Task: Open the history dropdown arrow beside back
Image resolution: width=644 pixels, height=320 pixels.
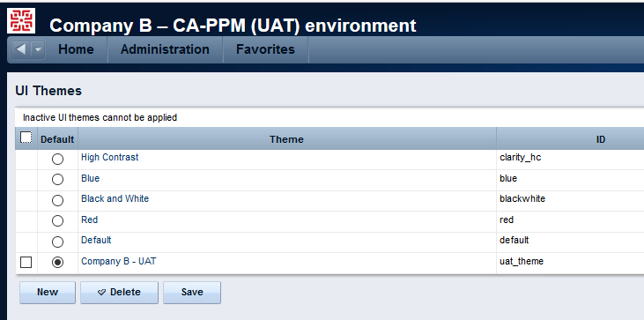Action: [37, 49]
